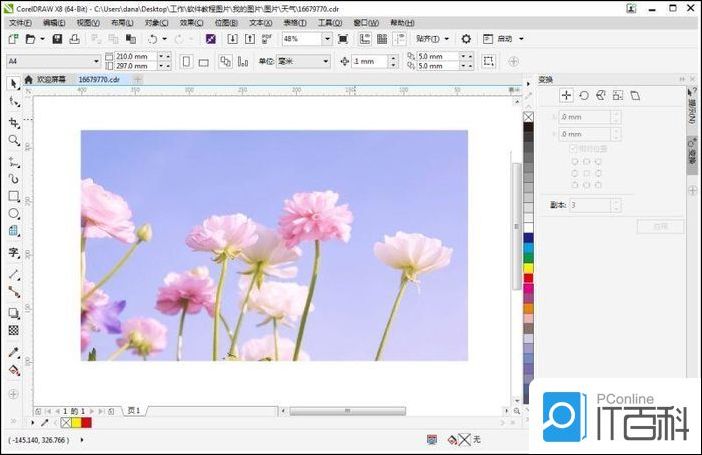
Task: Choose the Ellipse tool
Action: pos(14,213)
